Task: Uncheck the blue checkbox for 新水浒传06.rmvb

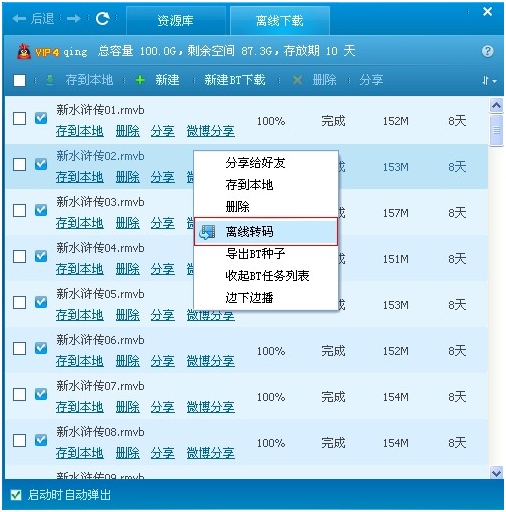Action: (41, 348)
